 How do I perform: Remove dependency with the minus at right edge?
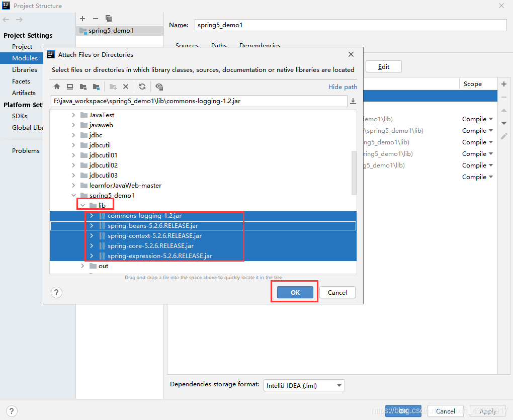504,97
